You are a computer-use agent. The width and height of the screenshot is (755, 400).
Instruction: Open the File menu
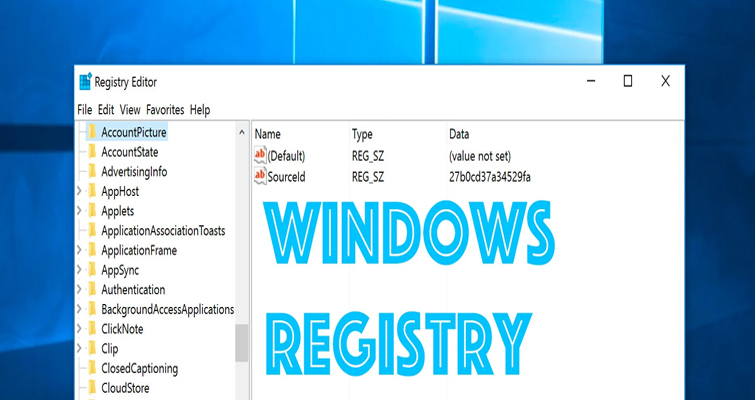coord(84,110)
